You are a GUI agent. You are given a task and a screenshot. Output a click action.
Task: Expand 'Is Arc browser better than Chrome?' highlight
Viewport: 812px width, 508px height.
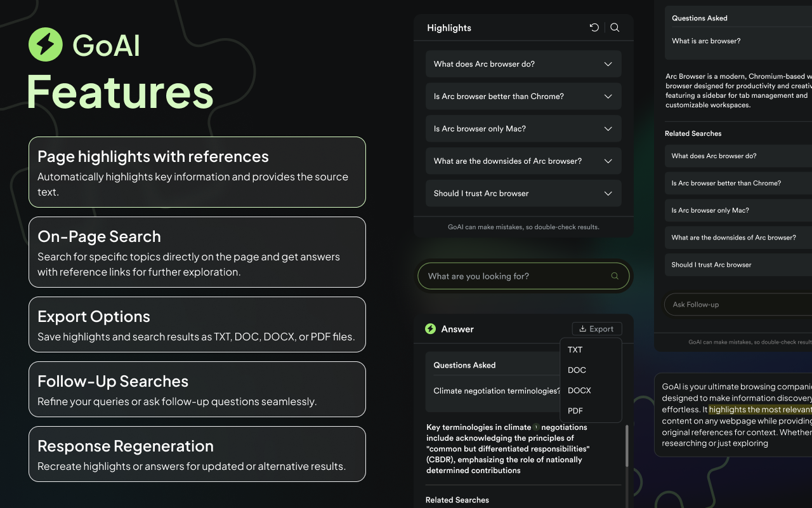[523, 97]
